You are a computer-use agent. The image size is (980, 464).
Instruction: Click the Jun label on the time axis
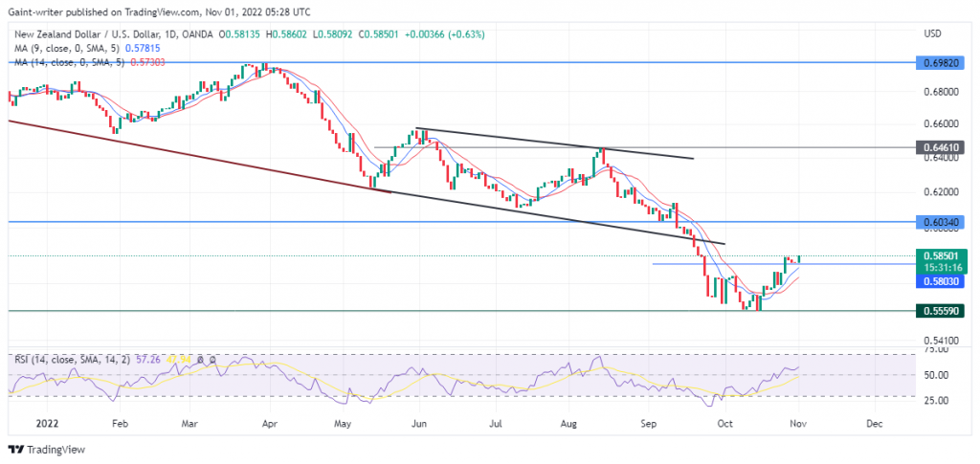coord(419,423)
